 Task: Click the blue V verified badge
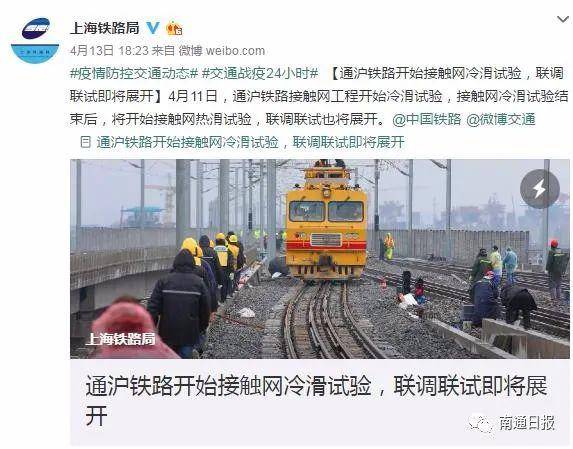click(153, 28)
